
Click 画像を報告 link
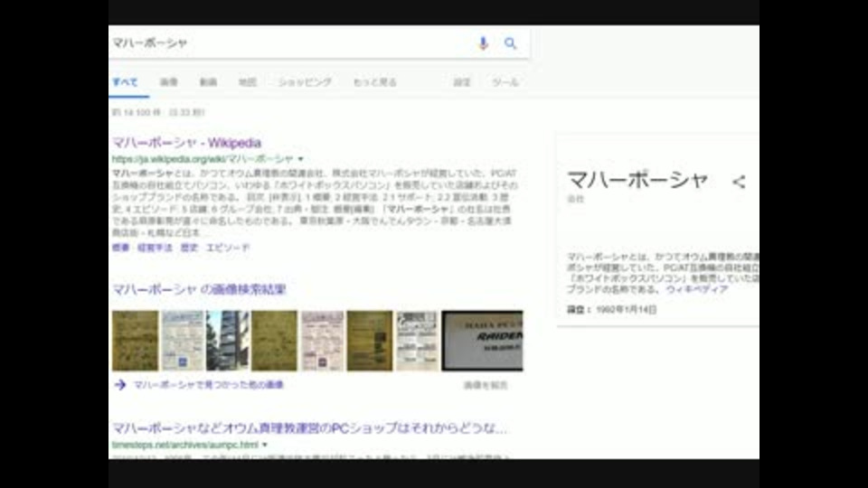click(486, 385)
